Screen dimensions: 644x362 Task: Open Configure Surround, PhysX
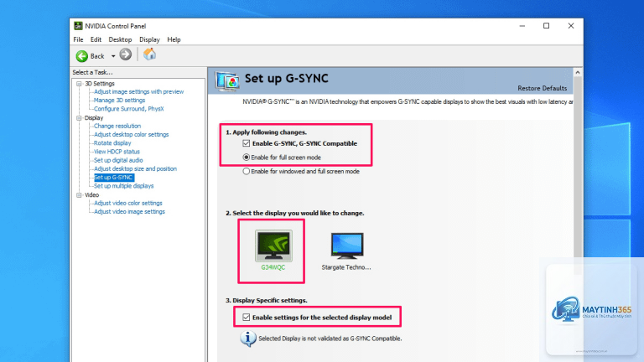tap(128, 109)
